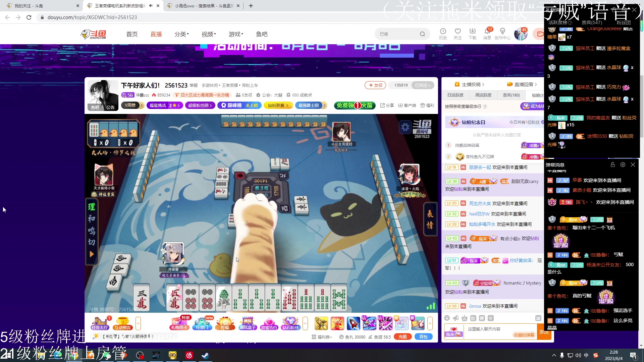This screenshot has width=644, height=362.
Task: Open settings in 弹幕消息 panel
Action: [623, 165]
